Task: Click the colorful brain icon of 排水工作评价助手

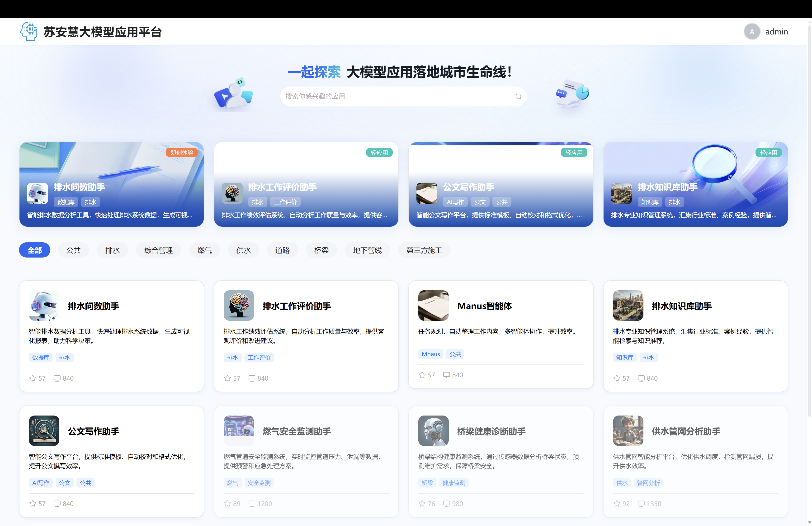Action: 238,306
